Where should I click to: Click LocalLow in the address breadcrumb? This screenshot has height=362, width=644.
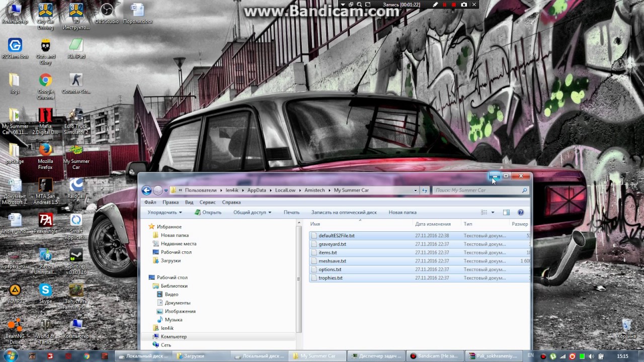pyautogui.click(x=285, y=191)
